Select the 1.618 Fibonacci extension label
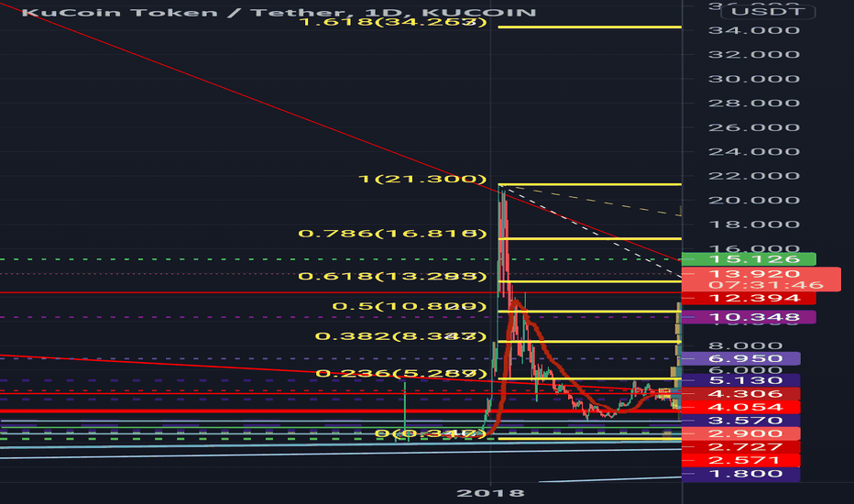Viewport: 854px width, 504px height. pos(393,22)
